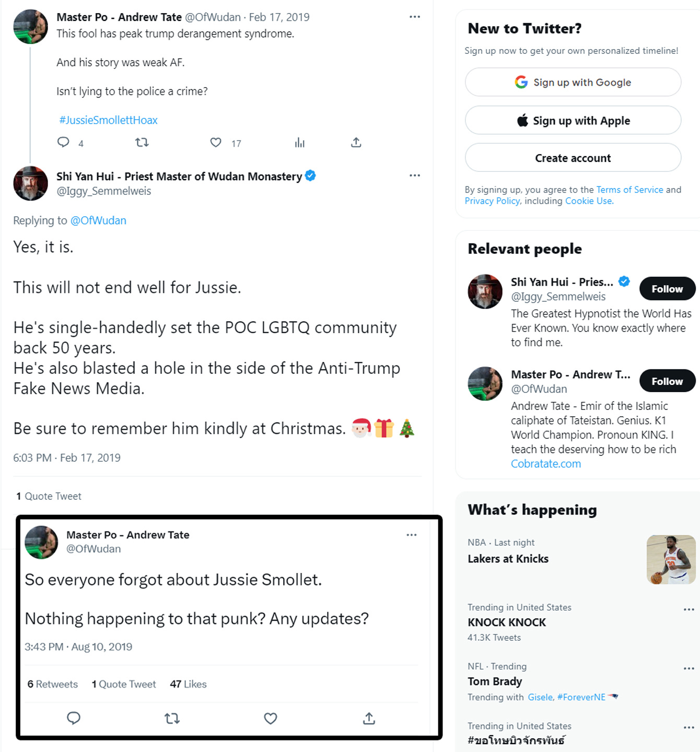Reply to the quoted Aug 10 tweet
This screenshot has height=752, width=700.
coord(74,719)
